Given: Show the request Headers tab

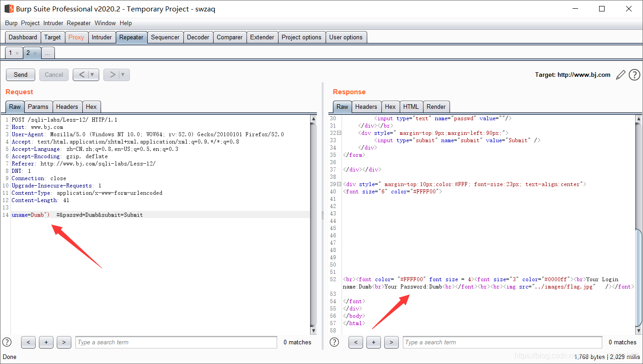Looking at the screenshot, I should pyautogui.click(x=67, y=107).
